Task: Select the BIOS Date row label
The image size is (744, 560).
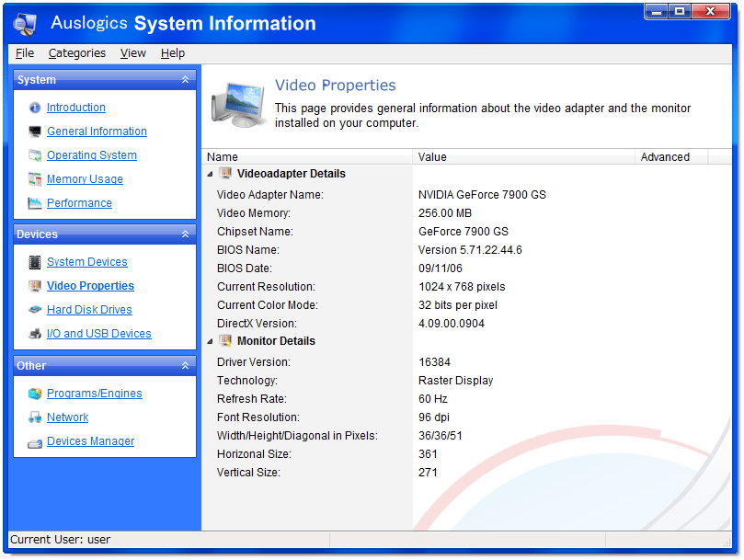Action: click(x=245, y=269)
